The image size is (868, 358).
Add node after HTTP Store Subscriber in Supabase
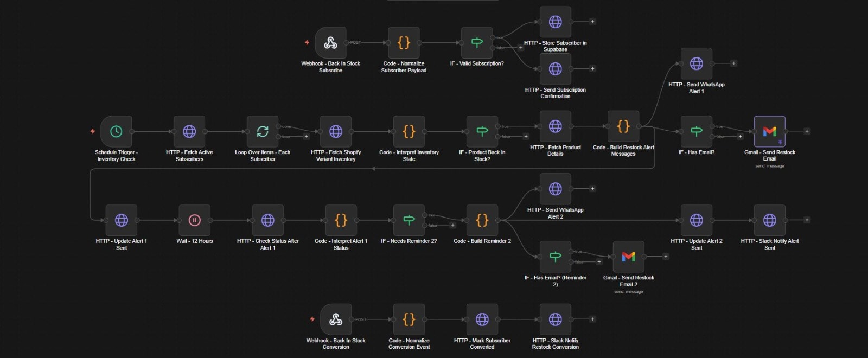592,22
